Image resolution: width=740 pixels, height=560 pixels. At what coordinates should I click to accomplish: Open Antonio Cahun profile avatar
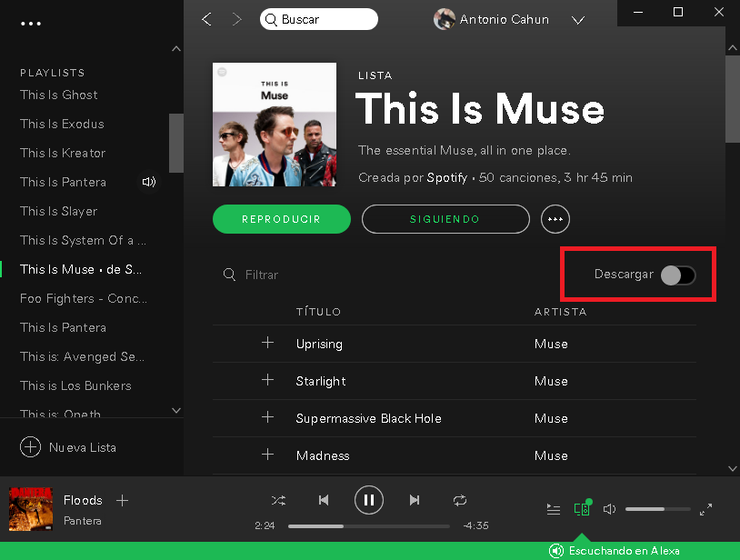tap(445, 19)
